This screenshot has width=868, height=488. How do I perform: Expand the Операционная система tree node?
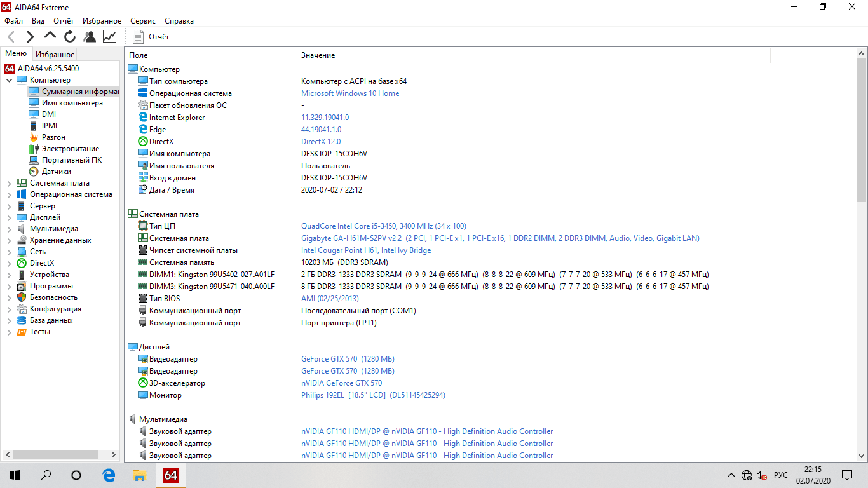coord(9,194)
